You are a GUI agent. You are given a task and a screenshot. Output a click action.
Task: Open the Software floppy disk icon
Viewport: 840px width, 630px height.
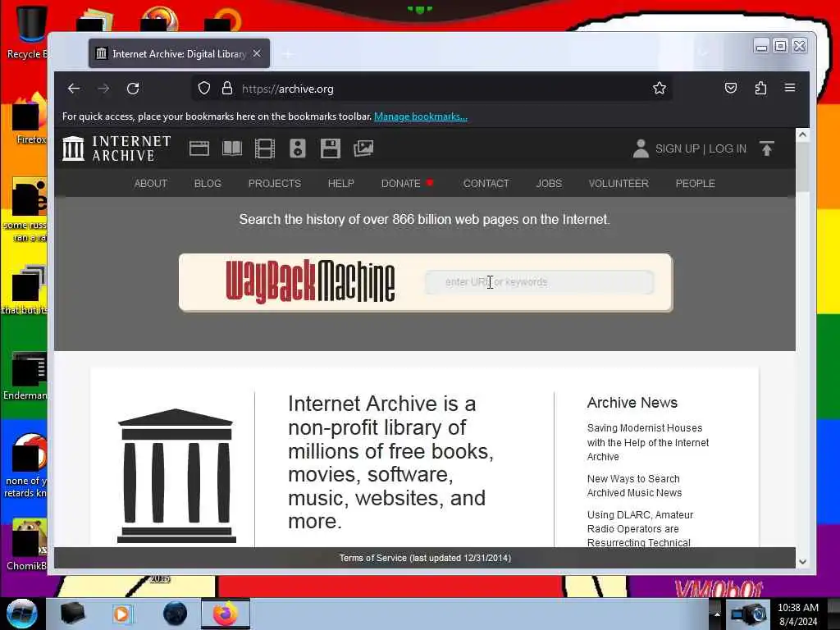331,148
